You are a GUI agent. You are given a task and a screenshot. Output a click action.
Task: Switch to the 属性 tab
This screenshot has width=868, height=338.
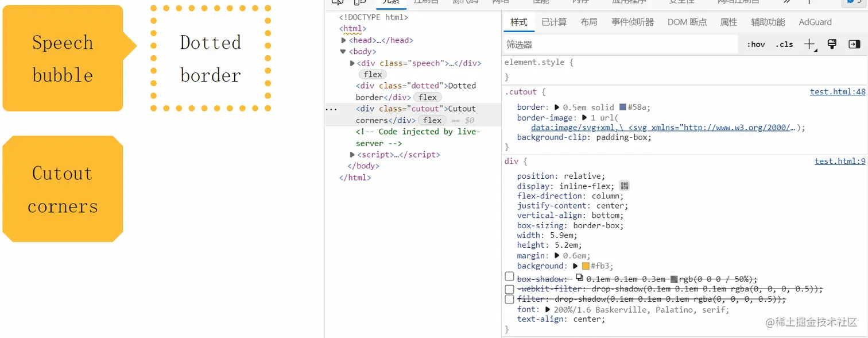click(x=728, y=22)
